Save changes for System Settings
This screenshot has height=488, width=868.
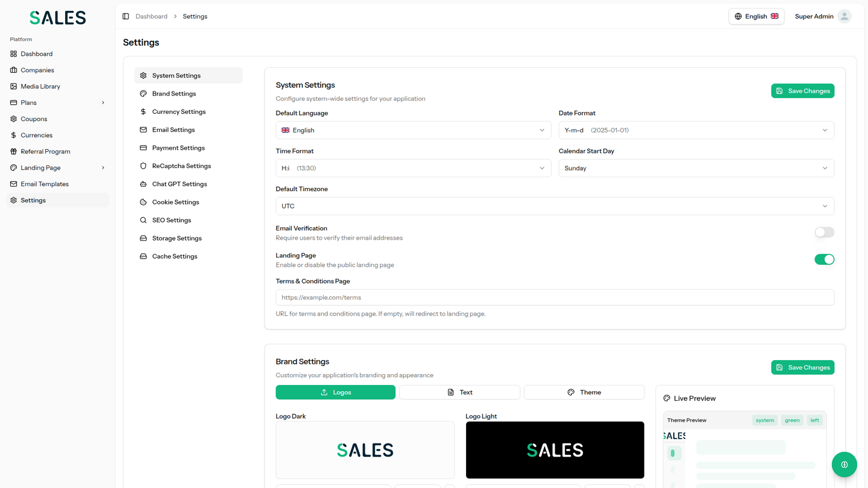tap(802, 91)
